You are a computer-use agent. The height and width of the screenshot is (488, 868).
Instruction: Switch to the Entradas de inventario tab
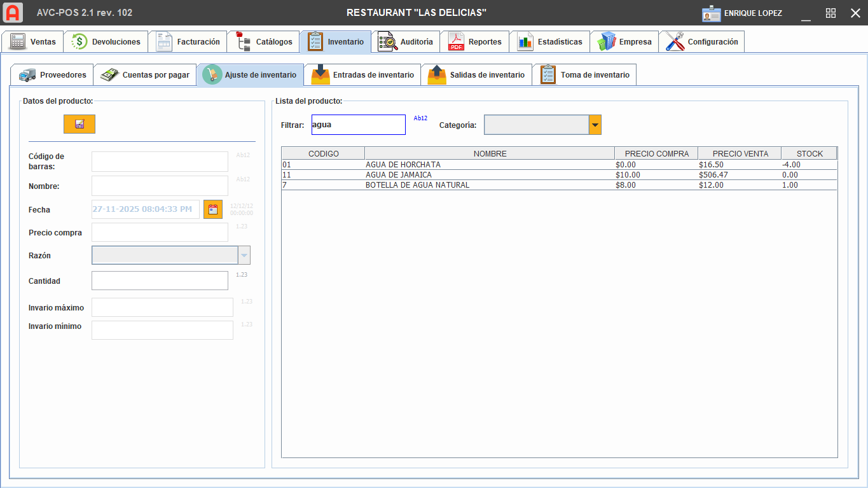coord(362,74)
